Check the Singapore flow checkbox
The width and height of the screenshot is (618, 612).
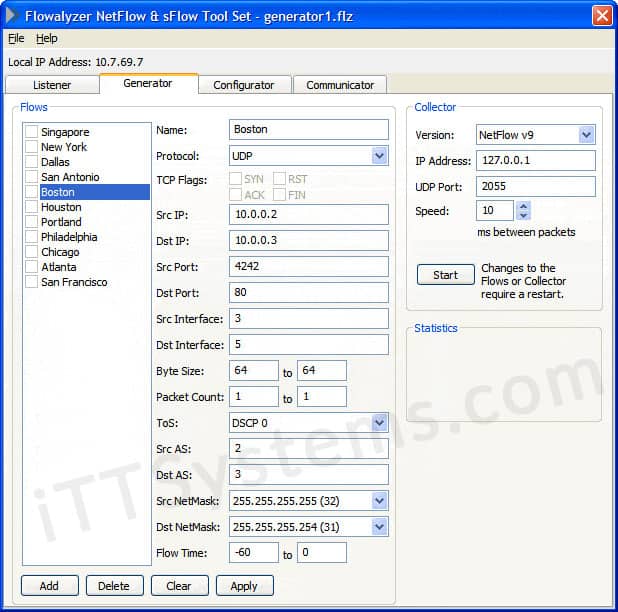coord(32,132)
